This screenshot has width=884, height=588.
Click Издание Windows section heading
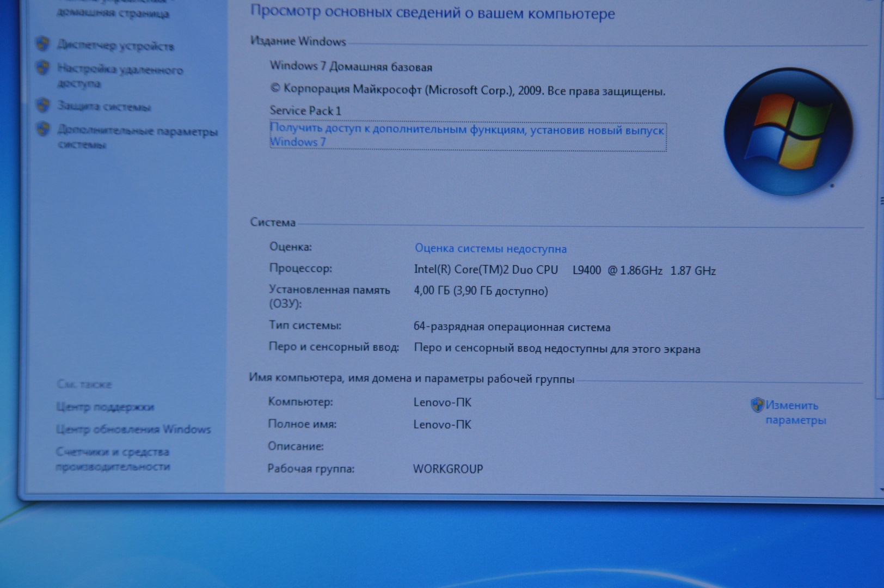click(298, 41)
